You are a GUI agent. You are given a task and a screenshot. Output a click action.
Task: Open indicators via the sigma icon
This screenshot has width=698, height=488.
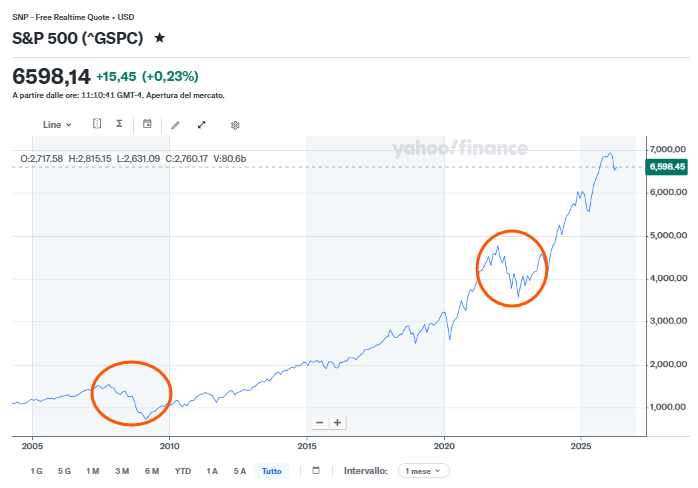(119, 124)
